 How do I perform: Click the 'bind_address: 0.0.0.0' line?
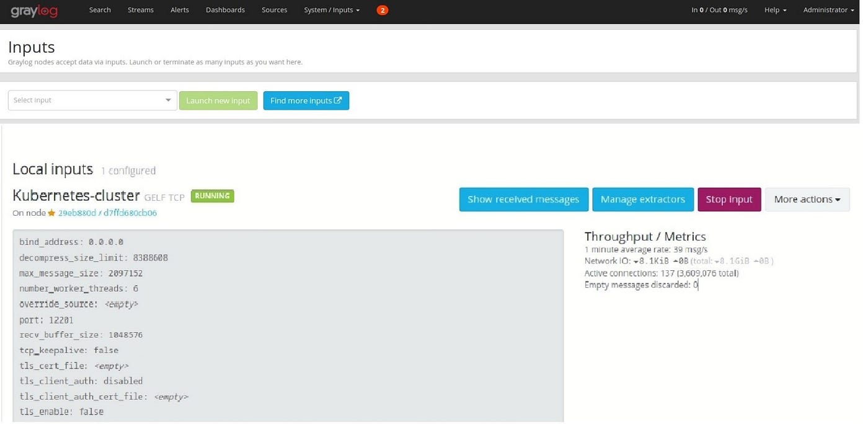pos(71,242)
